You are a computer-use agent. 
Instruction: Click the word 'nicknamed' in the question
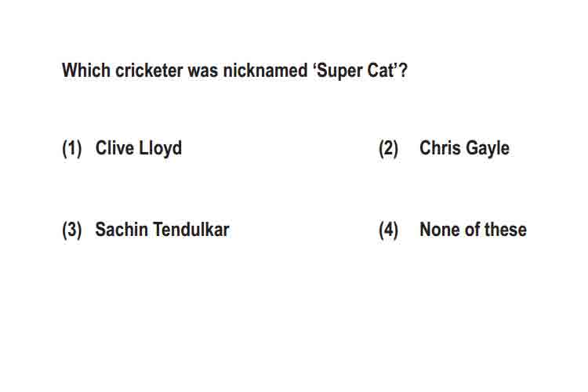click(265, 71)
